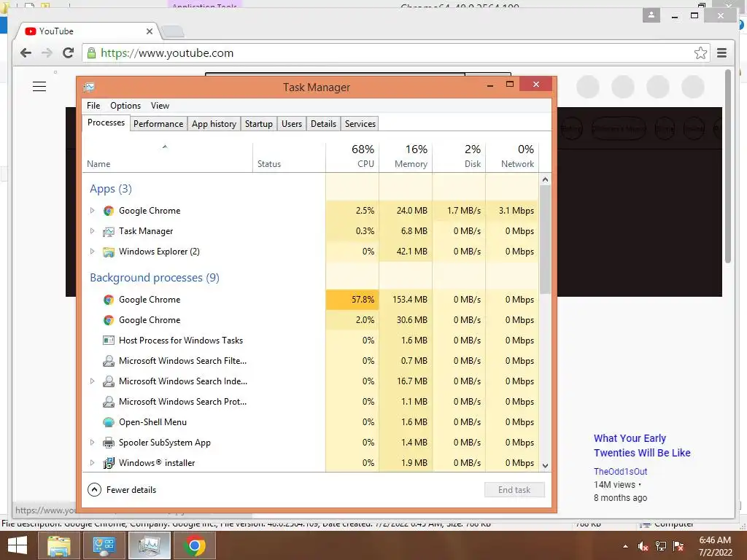
Task: Collapse view with Fewer details
Action: (122, 489)
